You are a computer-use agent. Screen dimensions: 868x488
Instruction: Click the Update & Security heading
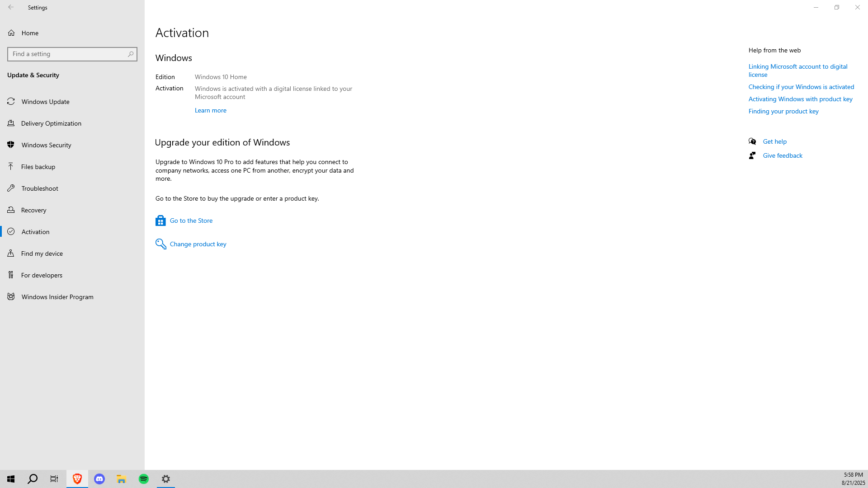coord(33,75)
